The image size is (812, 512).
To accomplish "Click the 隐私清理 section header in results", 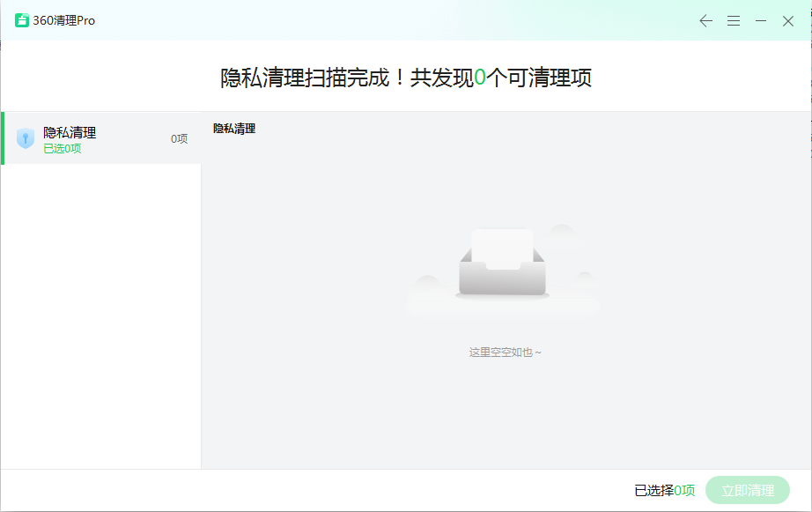I will [x=234, y=129].
